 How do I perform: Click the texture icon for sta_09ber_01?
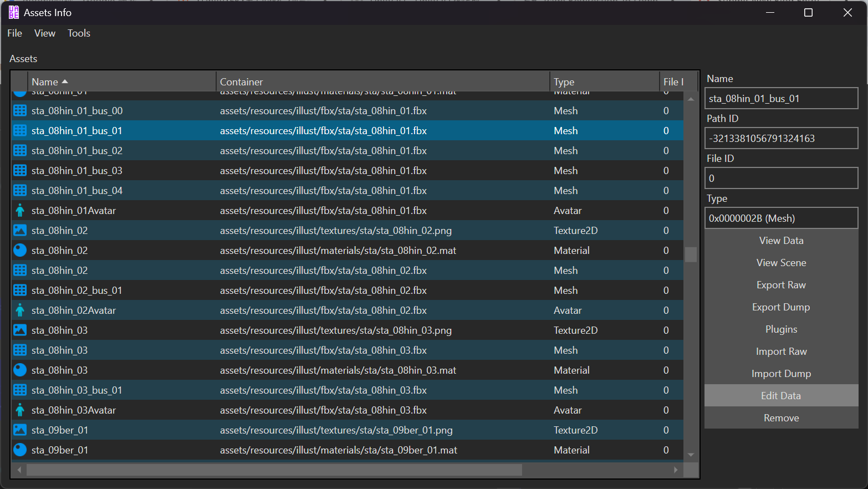(x=20, y=430)
